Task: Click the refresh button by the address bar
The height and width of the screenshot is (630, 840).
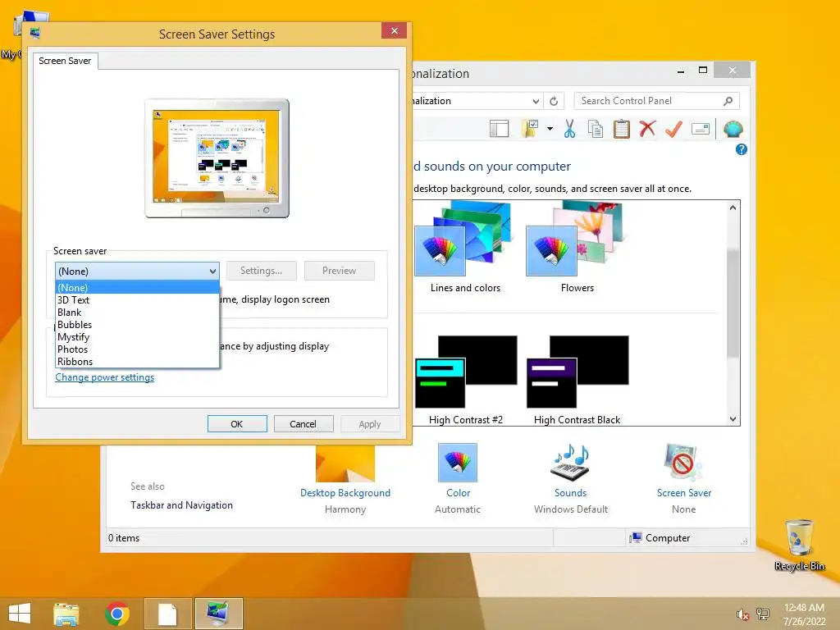Action: click(554, 101)
